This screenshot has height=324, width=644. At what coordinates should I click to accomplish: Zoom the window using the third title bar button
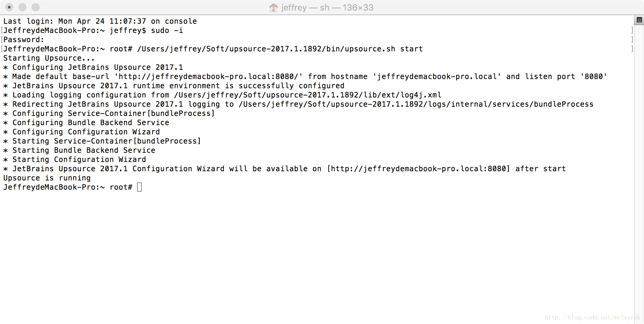36,7
